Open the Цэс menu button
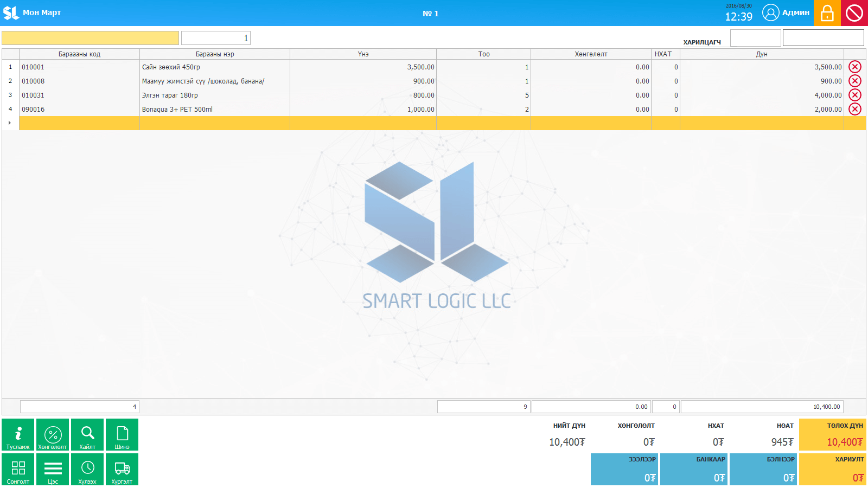Viewport: 868px width, 488px height. tap(53, 469)
